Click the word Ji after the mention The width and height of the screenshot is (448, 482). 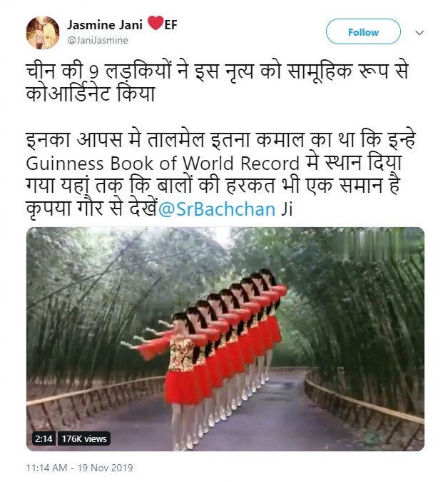point(287,209)
